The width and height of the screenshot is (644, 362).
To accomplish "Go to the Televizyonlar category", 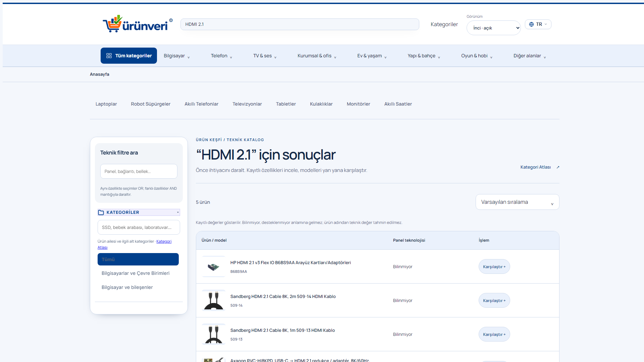I will click(x=247, y=104).
